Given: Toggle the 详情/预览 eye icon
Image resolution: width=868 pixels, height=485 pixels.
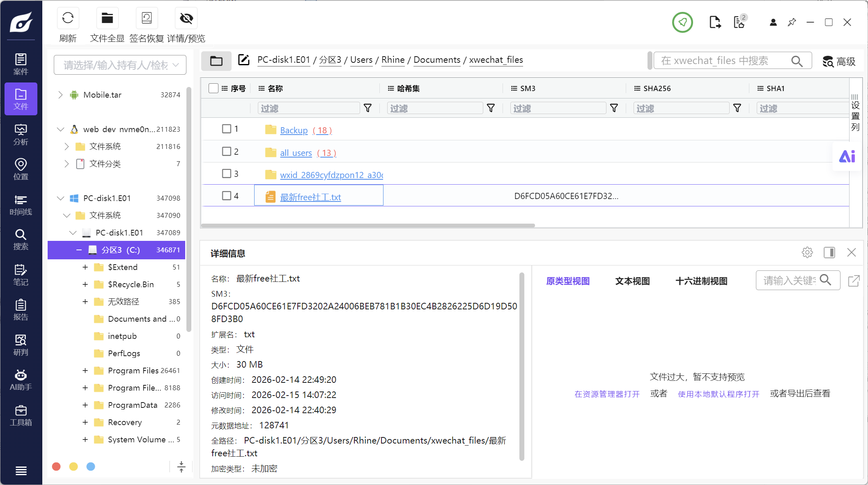Looking at the screenshot, I should (x=186, y=18).
